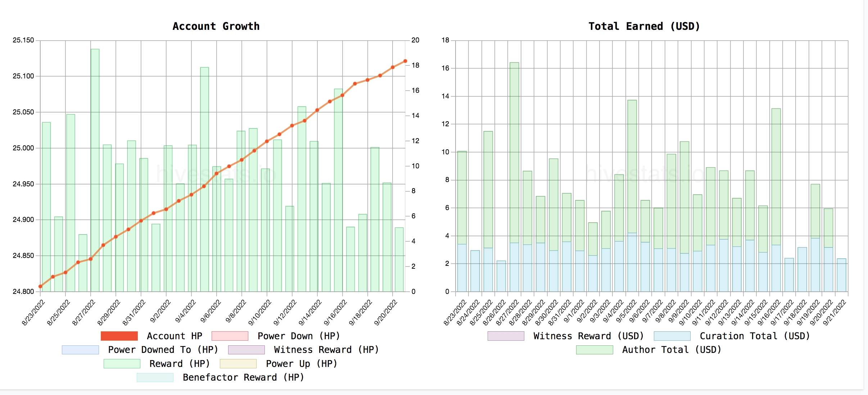Screen dimensions: 868x395
Task: Toggle the Witness Reward (USD) legend swatch
Action: coord(506,336)
